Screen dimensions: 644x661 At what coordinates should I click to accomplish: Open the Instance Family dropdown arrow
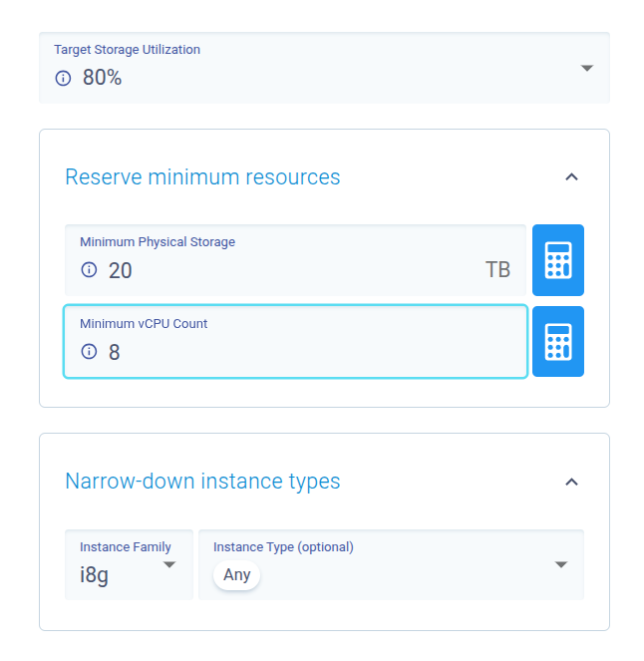(x=169, y=564)
